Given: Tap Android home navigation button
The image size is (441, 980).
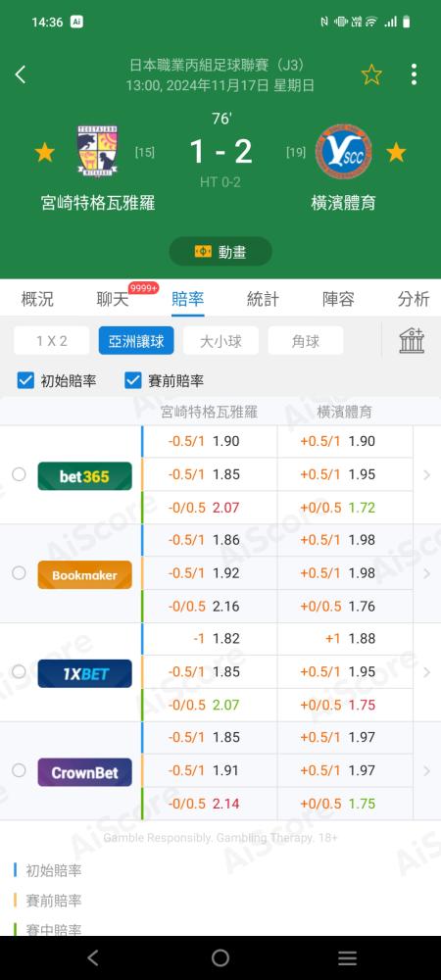Looking at the screenshot, I should click(220, 957).
